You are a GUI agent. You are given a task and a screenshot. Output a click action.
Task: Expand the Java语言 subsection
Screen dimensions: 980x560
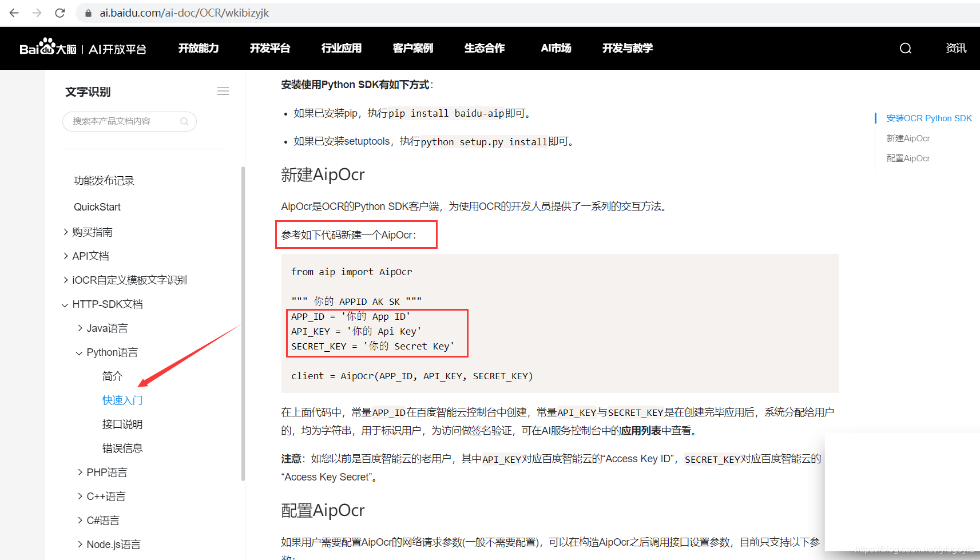(x=80, y=328)
